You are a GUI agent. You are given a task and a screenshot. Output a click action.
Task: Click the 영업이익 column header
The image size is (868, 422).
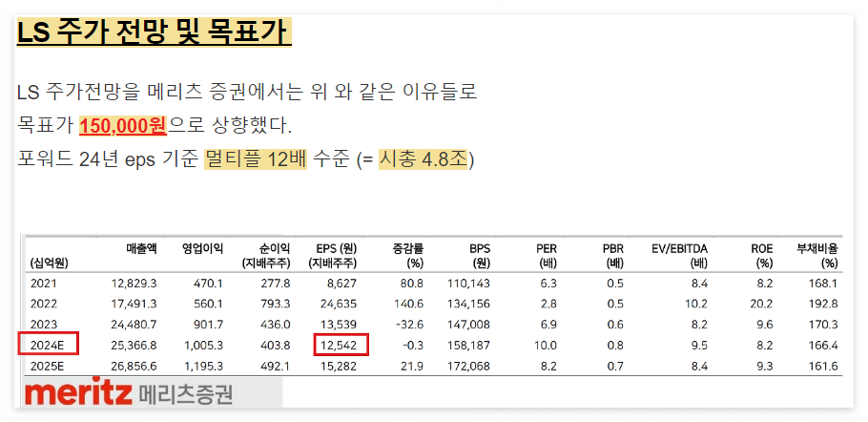202,248
